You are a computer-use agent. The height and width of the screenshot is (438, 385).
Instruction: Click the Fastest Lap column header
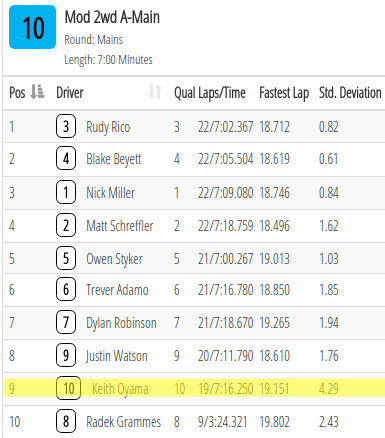[284, 93]
